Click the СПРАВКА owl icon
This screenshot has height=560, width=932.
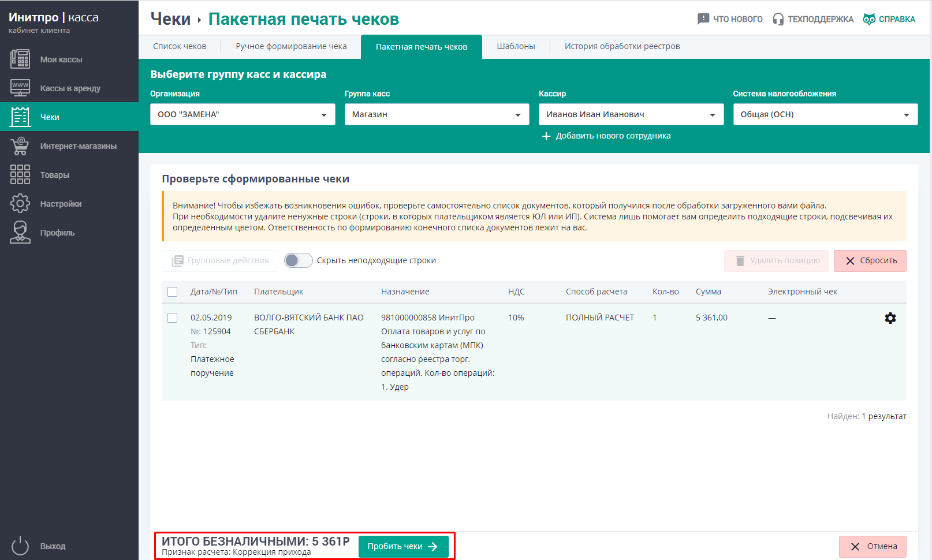pos(869,19)
